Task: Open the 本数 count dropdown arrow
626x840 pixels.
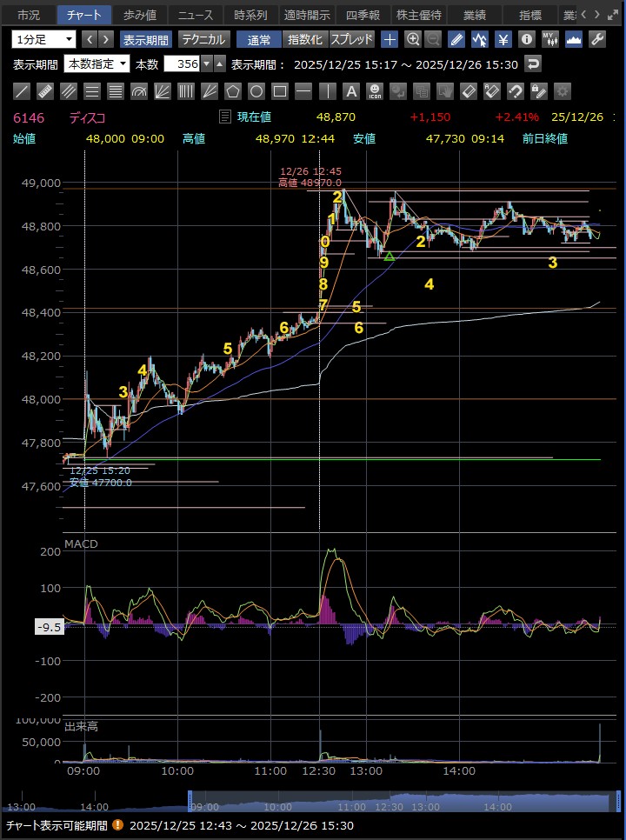Action: tap(206, 63)
